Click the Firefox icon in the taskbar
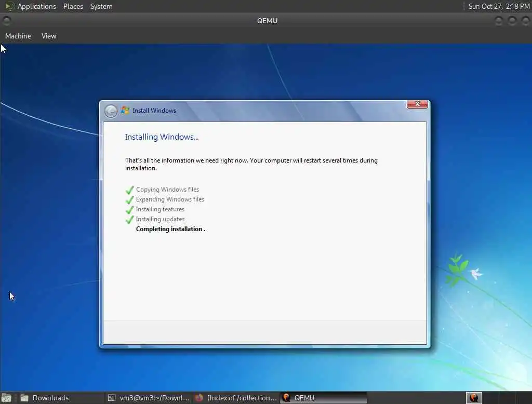This screenshot has width=532, height=404. 199,398
